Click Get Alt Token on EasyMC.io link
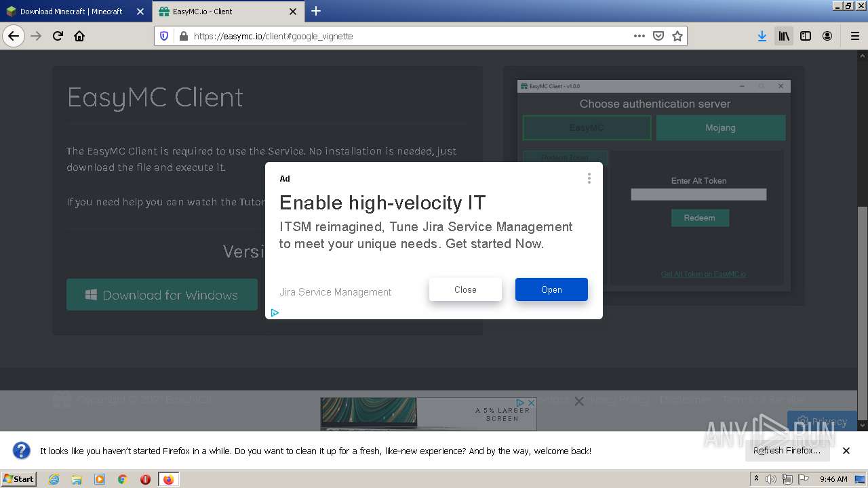 pos(703,274)
